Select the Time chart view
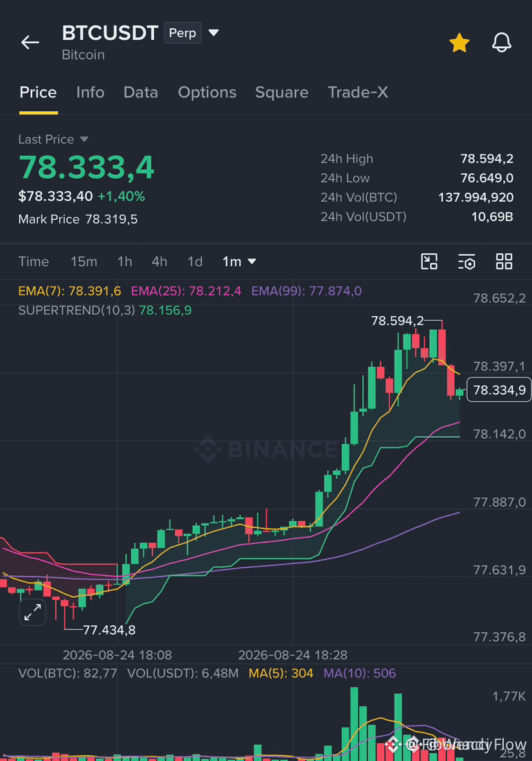The image size is (532, 761). tap(33, 262)
